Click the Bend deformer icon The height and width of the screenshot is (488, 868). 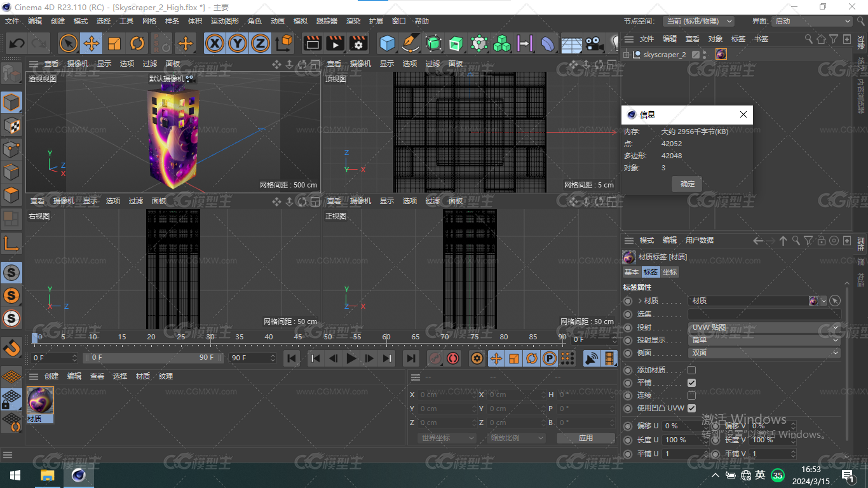click(547, 43)
